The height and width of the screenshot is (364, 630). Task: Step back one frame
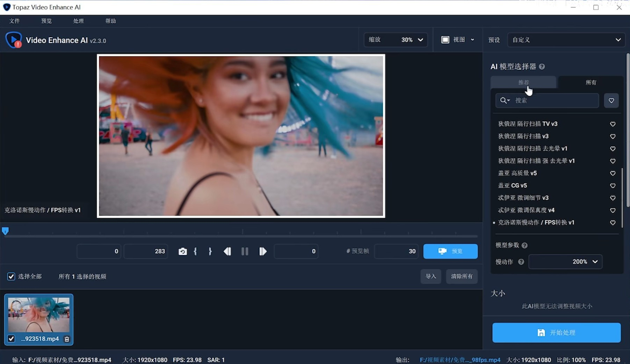[227, 251]
